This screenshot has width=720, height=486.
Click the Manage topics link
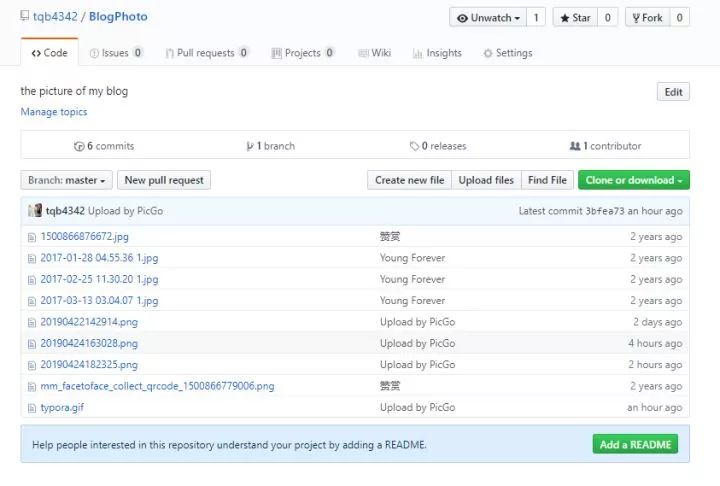(54, 112)
